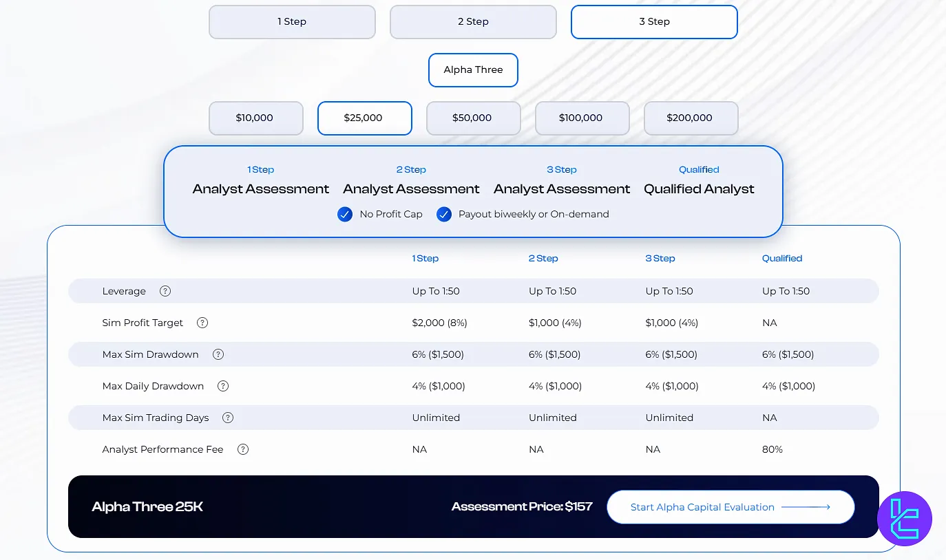Screen dimensions: 946x560
Task: Click help icon beside Sim Profit Target
Action: coord(202,323)
